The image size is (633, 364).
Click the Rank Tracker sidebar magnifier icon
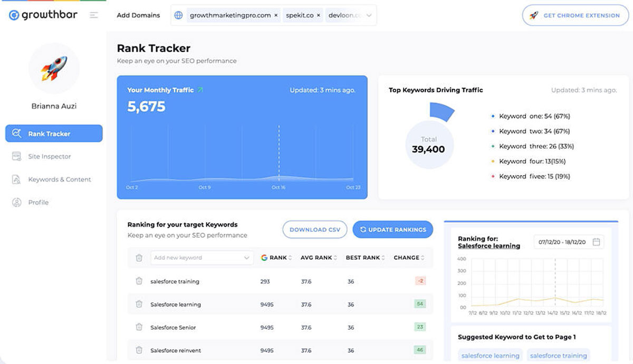click(x=17, y=133)
